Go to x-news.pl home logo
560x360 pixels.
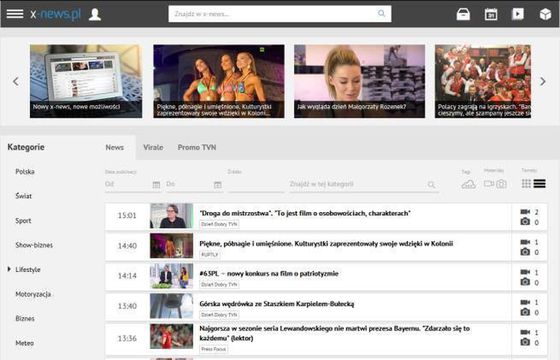[55, 14]
